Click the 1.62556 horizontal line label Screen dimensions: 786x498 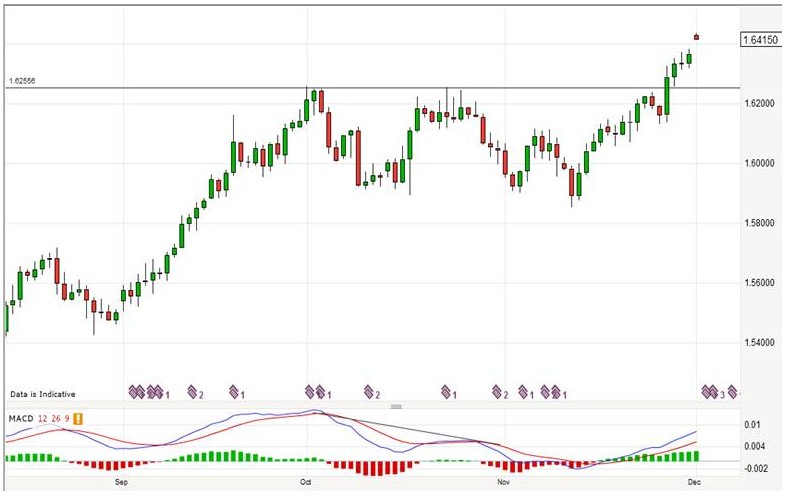(22, 81)
